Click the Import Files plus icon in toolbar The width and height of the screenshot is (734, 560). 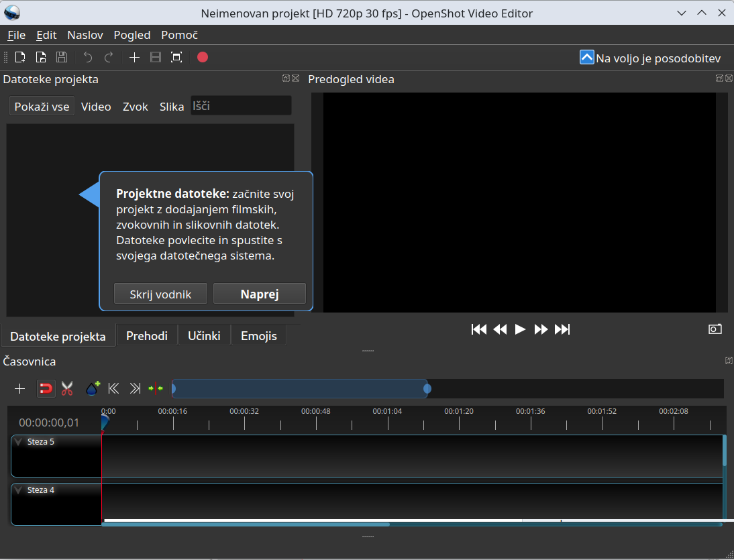tap(134, 58)
